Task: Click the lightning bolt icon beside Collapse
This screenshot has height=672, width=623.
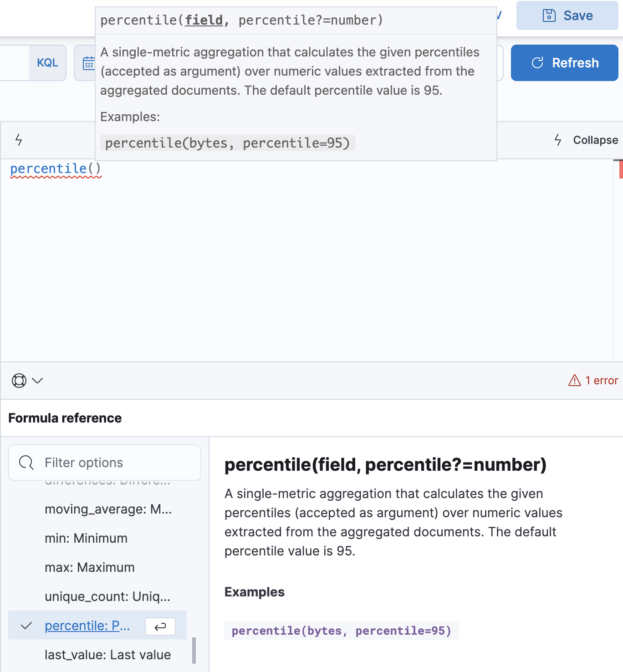Action: (x=558, y=140)
